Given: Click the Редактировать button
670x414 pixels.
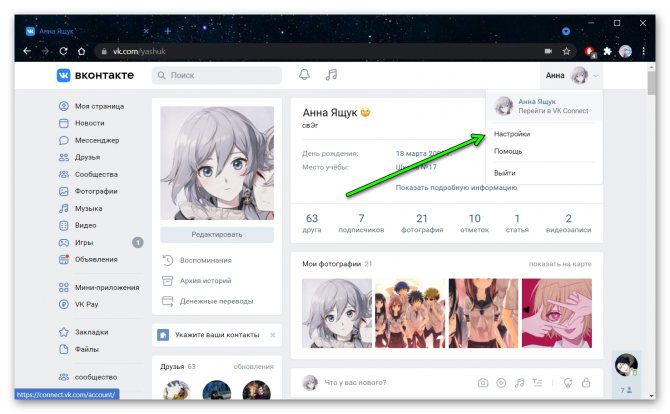Looking at the screenshot, I should 217,235.
